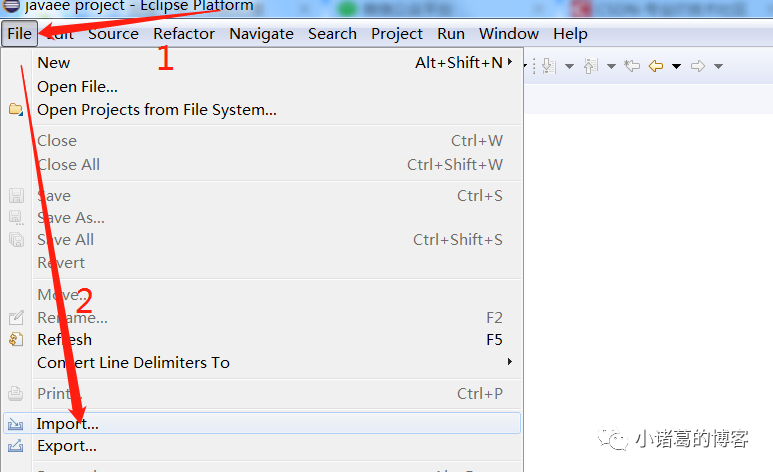Click the Import icon in menu
The image size is (773, 472).
coord(15,424)
